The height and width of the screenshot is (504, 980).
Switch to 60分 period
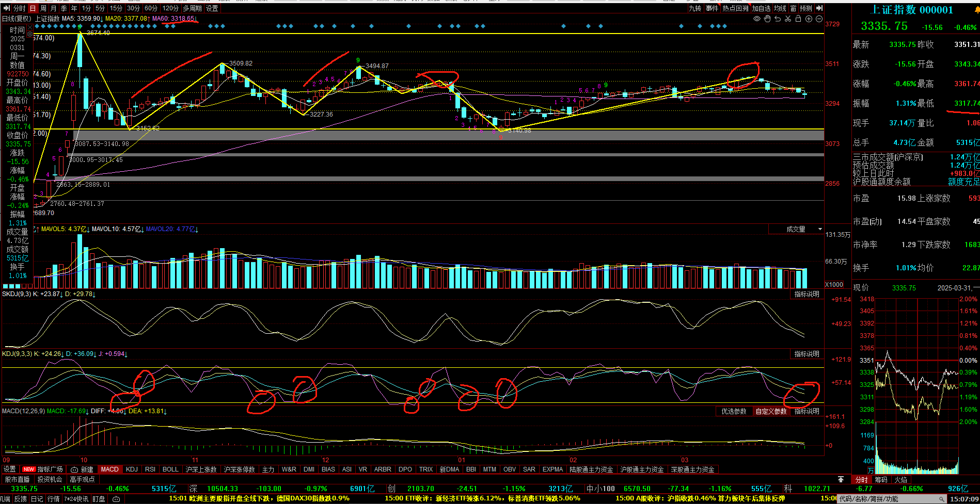point(151,8)
